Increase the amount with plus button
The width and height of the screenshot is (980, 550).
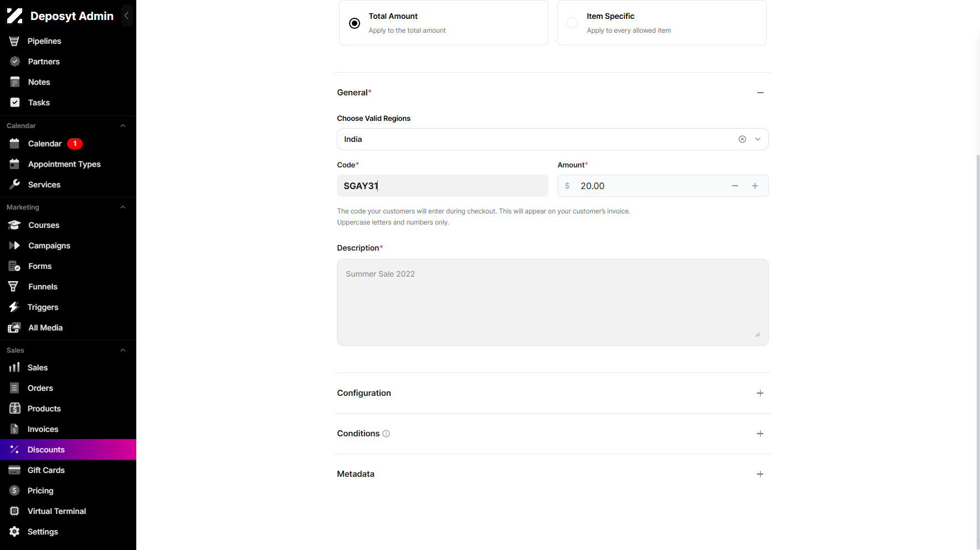click(x=755, y=186)
